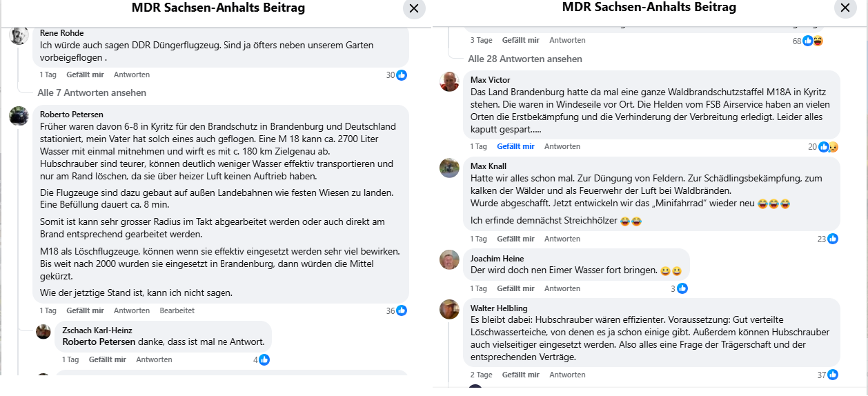Click 'Antworten' under Max Knall's comment
Screen dimensions: 868x396
pyautogui.click(x=562, y=239)
